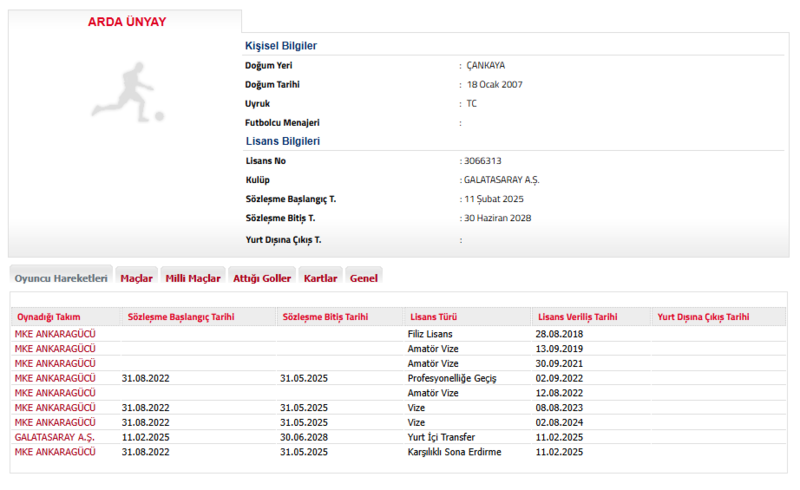This screenshot has height=490, width=800.
Task: Go to the Genel tab
Action: click(364, 278)
